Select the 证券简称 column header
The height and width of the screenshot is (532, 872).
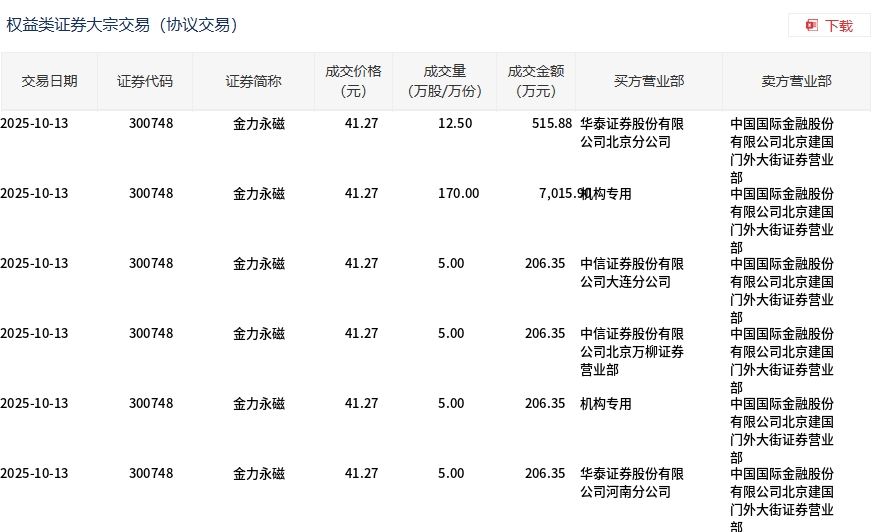253,81
